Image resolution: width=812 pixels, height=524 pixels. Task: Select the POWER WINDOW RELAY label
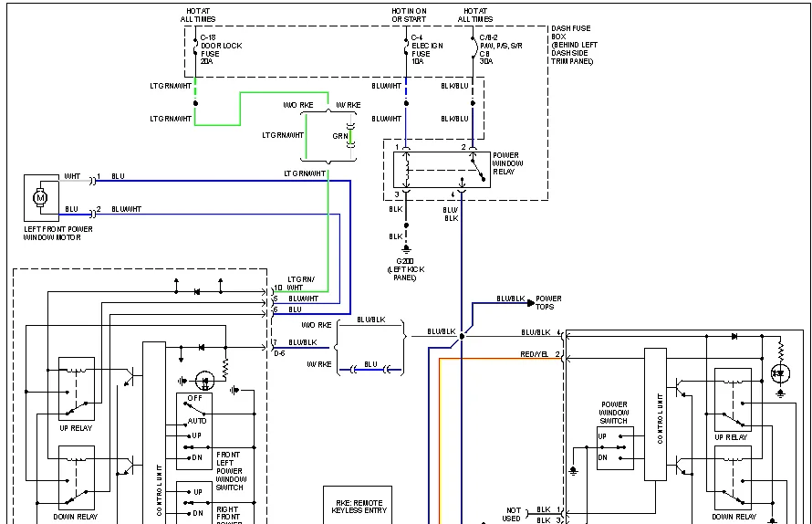click(507, 163)
